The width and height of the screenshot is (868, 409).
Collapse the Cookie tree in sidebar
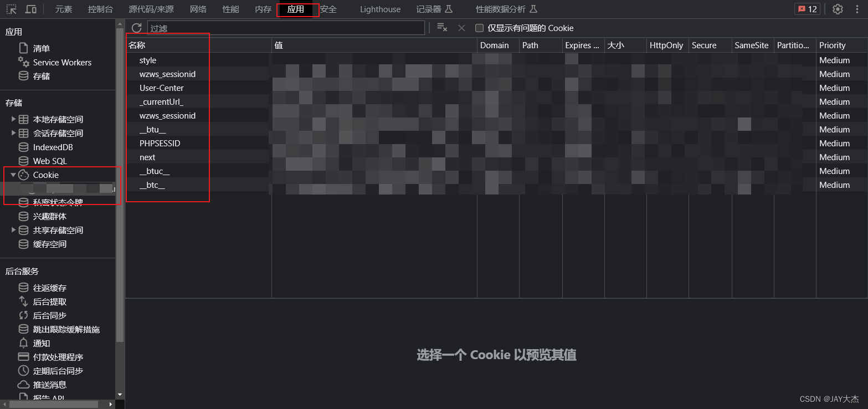12,175
